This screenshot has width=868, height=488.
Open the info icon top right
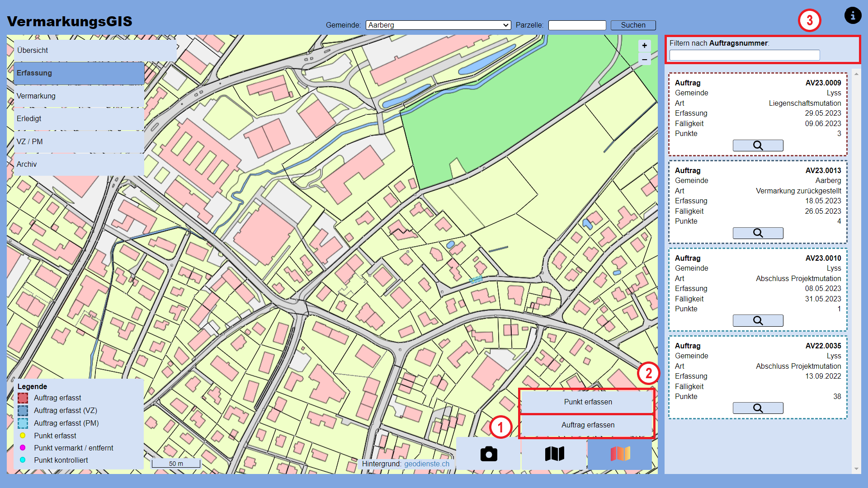[x=853, y=15]
